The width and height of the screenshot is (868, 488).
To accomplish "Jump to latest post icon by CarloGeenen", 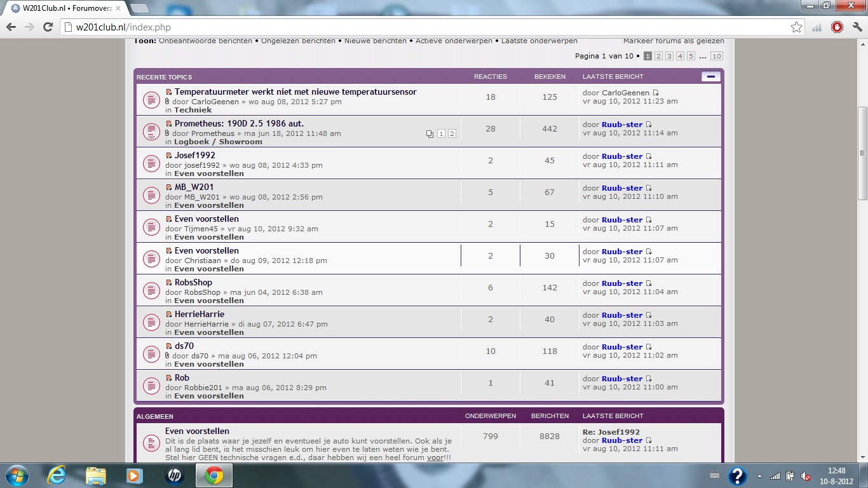I will point(656,93).
